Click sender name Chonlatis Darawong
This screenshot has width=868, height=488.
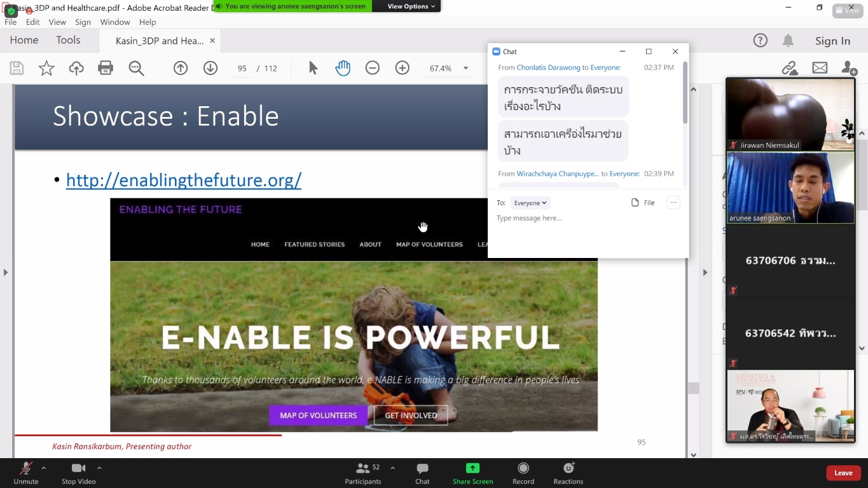click(548, 67)
